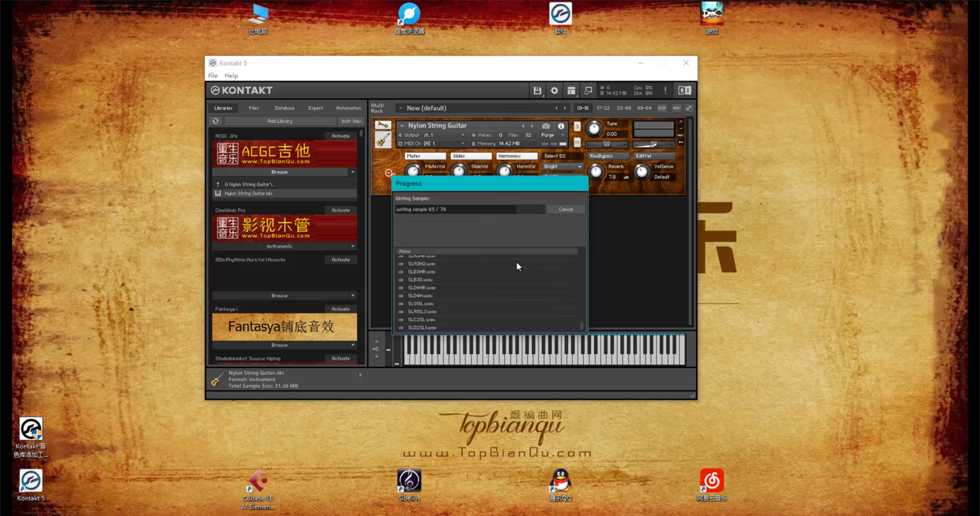Click the minimized view rack icon
Screen dimensions: 980x516
coord(588,91)
